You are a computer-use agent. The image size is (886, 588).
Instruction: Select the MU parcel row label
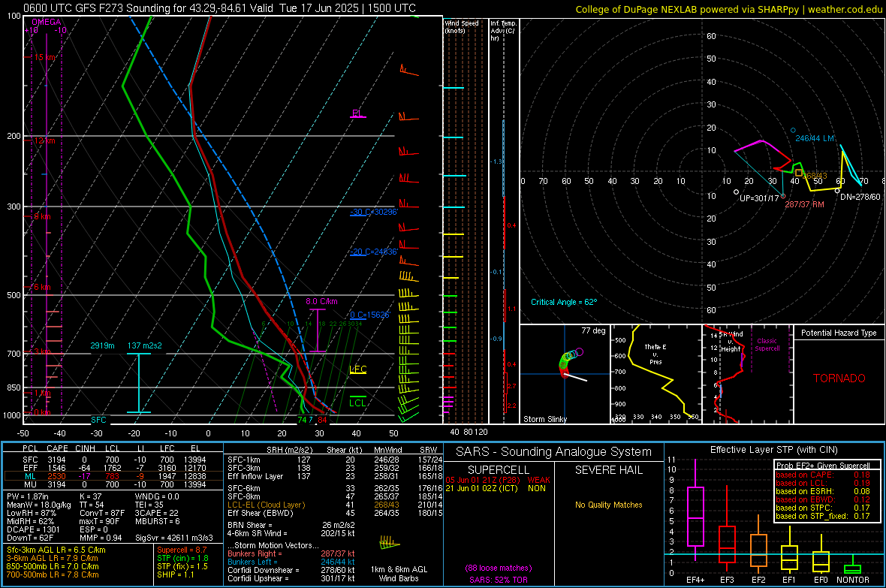pos(31,484)
